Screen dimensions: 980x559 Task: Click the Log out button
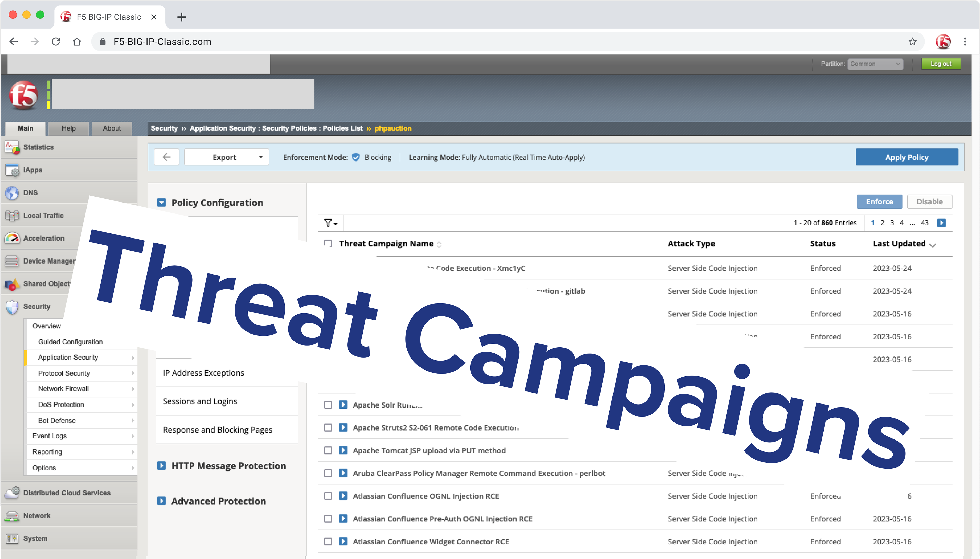941,64
